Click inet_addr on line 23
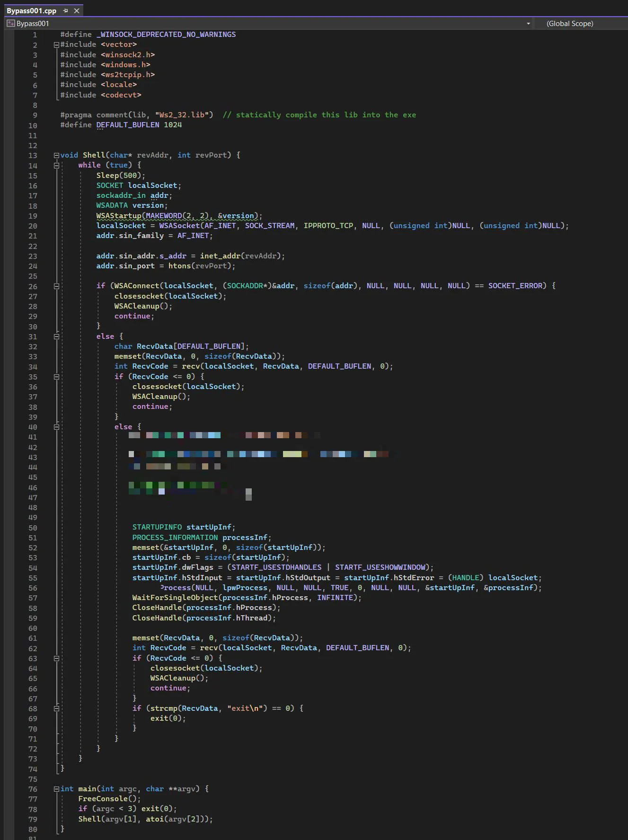This screenshot has width=628, height=840. 220,256
